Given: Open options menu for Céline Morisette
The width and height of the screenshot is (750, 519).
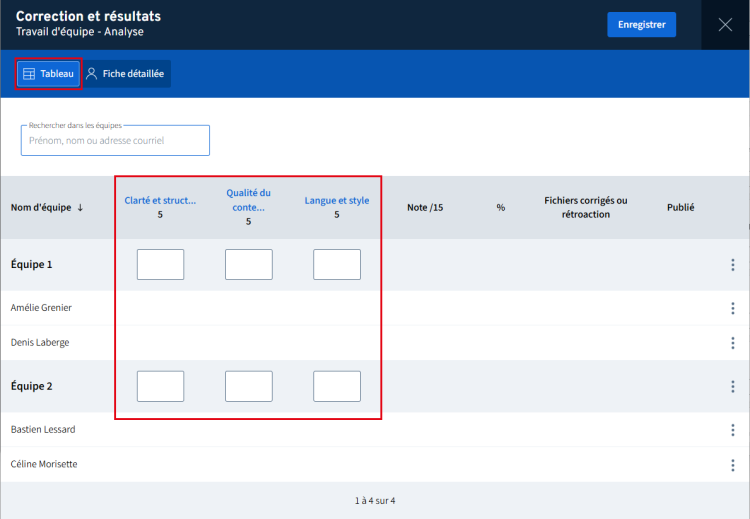Looking at the screenshot, I should point(733,465).
